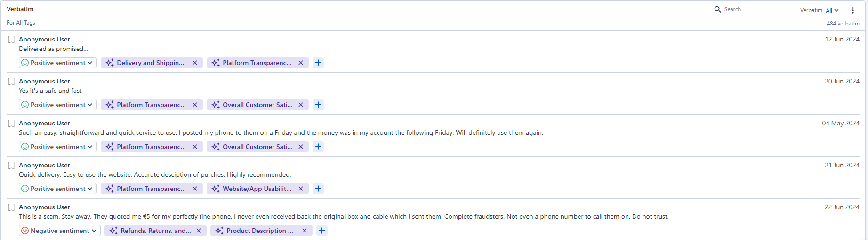Screen dimensions: 868x240
Task: Remove the 'Refunds, Returns, and...' tag
Action: pos(199,231)
